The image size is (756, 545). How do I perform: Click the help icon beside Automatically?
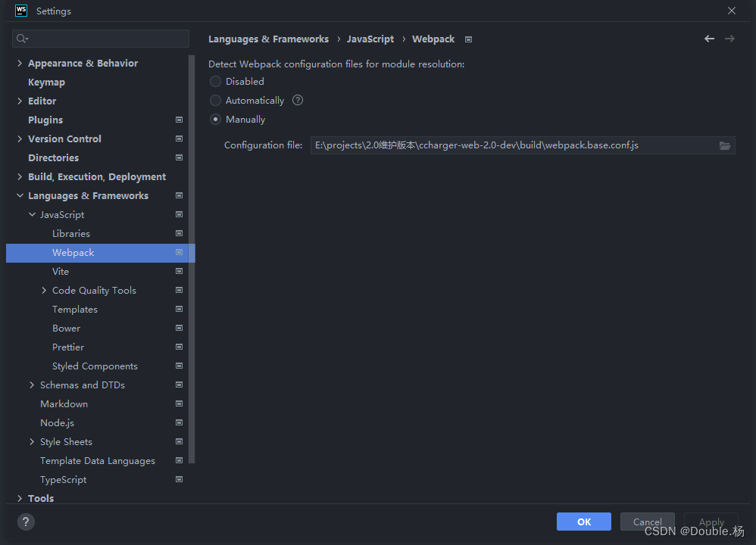click(x=298, y=100)
